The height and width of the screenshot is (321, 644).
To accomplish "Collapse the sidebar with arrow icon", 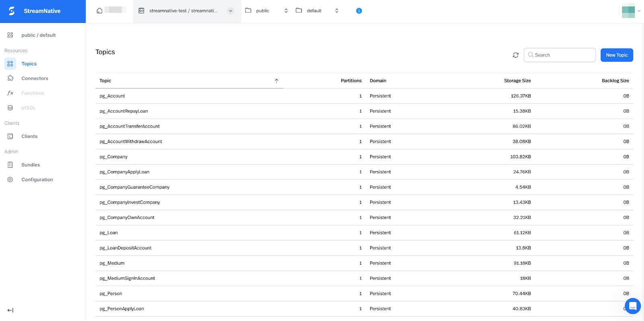I will point(10,310).
